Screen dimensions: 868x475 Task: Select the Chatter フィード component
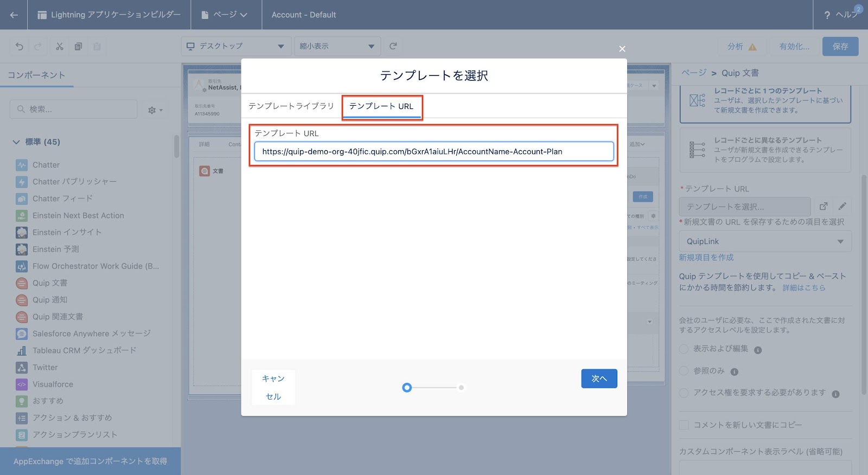[55, 198]
